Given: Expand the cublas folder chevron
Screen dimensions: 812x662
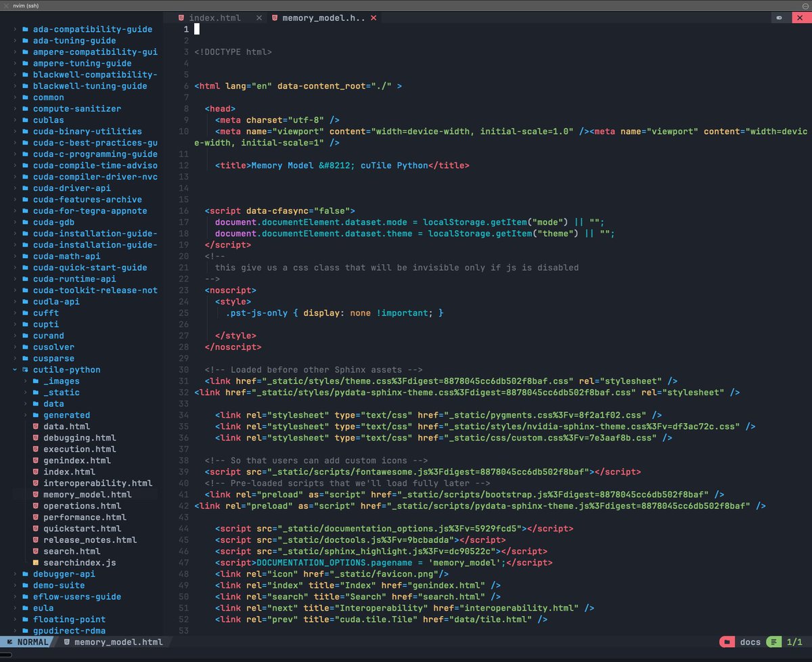Looking at the screenshot, I should [15, 120].
